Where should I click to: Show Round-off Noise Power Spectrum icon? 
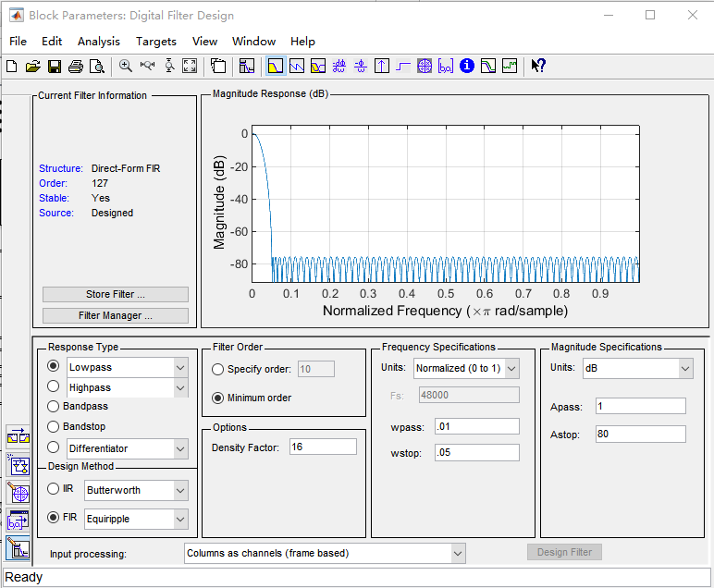pos(510,66)
